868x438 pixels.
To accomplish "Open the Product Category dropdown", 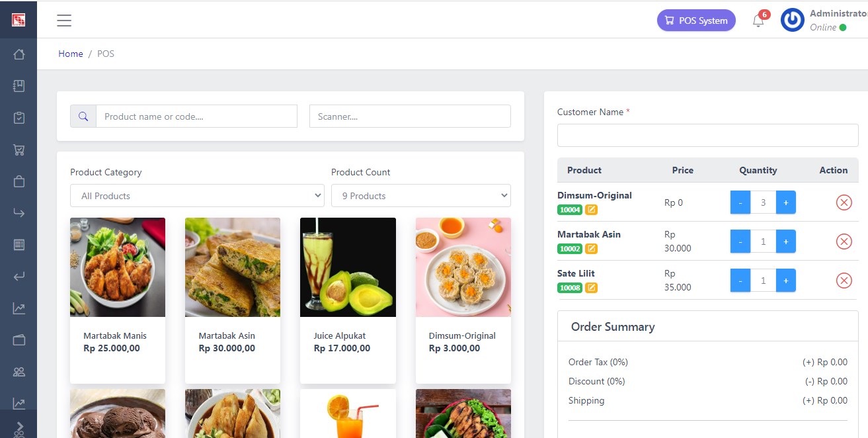I will coord(197,196).
